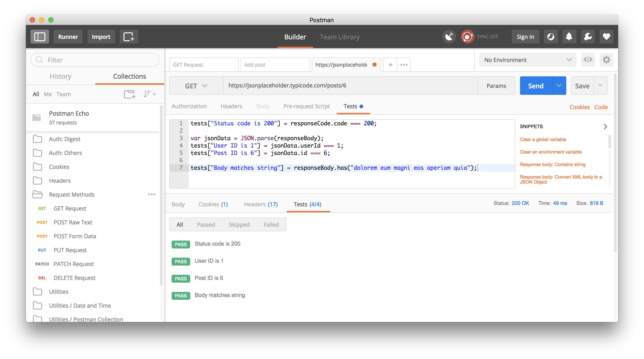Collapse the snippets panel arrow
Viewport: 644px width, 359px height.
(605, 127)
